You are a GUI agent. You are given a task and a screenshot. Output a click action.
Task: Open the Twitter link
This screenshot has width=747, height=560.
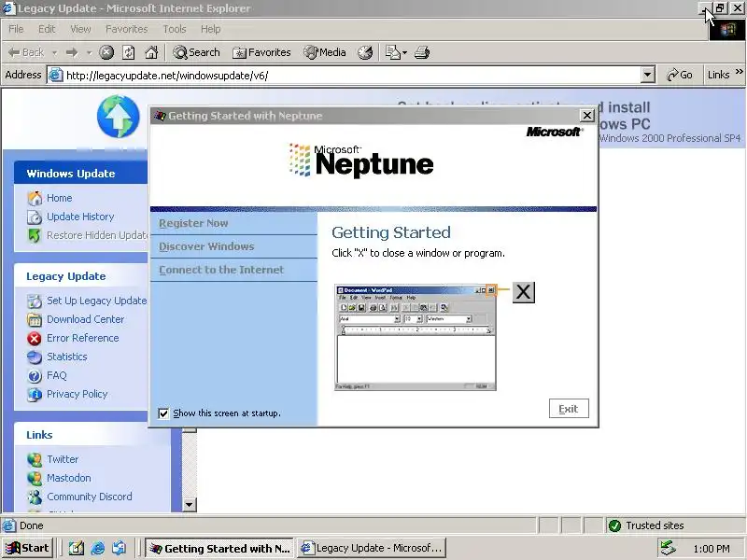tap(63, 459)
